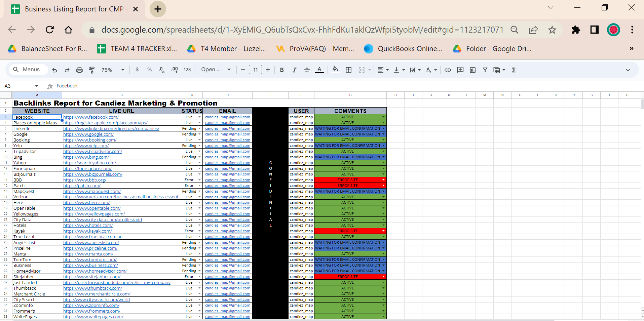Select the Business Listing Report tab

click(74, 9)
